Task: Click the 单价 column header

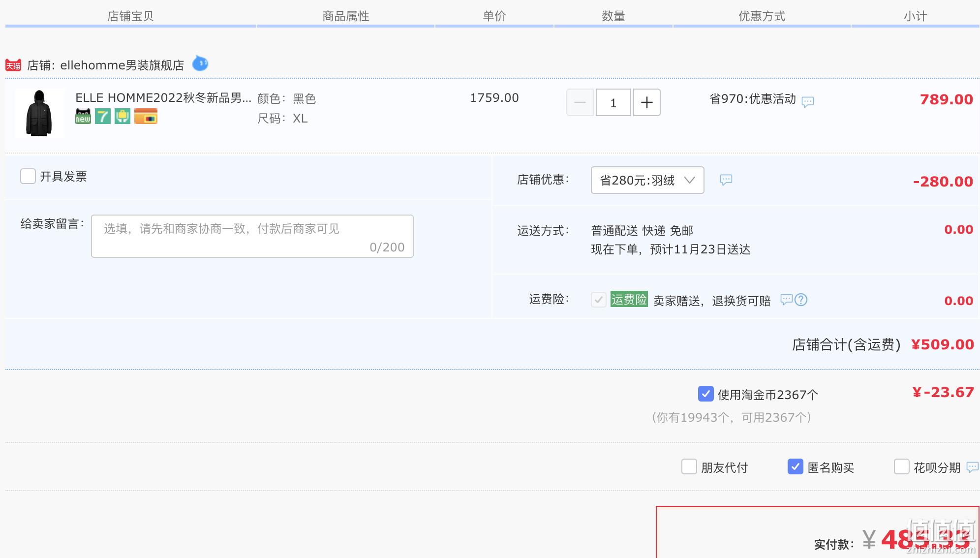Action: click(494, 16)
